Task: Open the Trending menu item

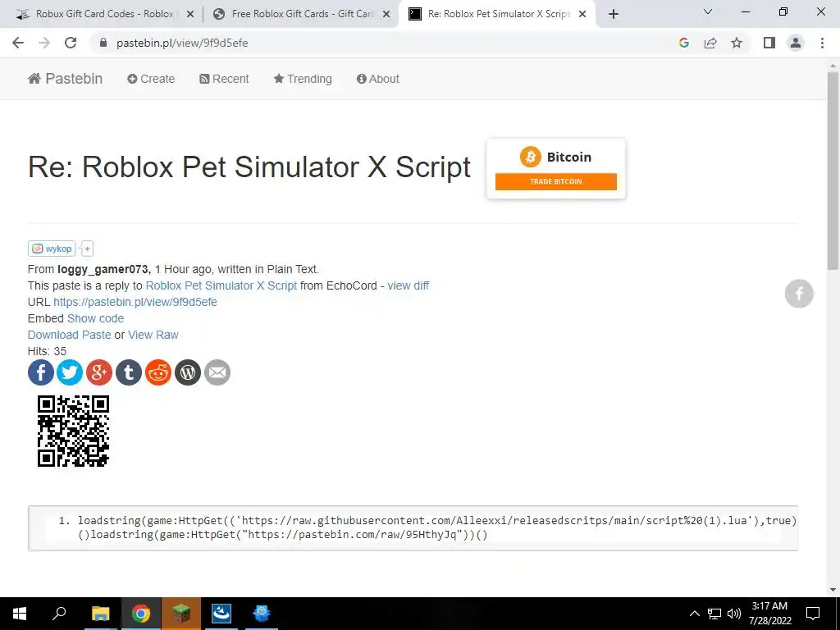Action: [x=303, y=79]
